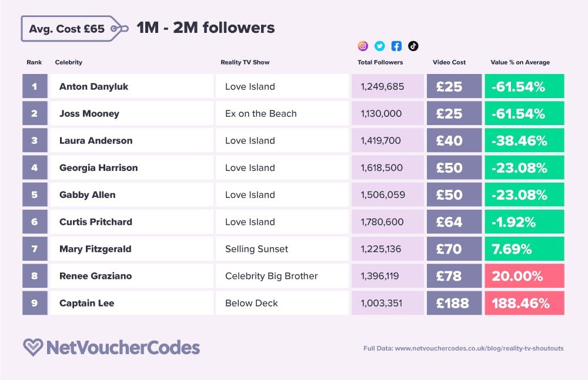Click the green -61.54% cell for Joss Mooney
The image size is (588, 380).
524,113
